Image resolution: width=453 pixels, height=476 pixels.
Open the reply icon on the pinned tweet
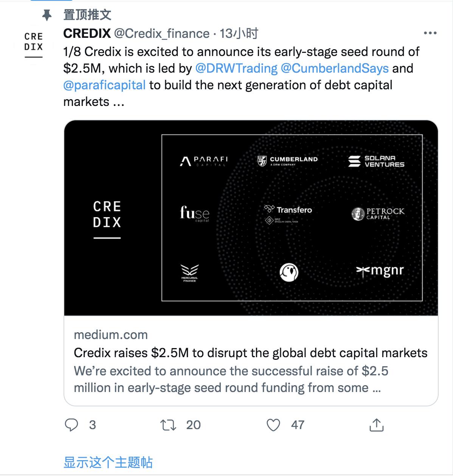point(72,425)
